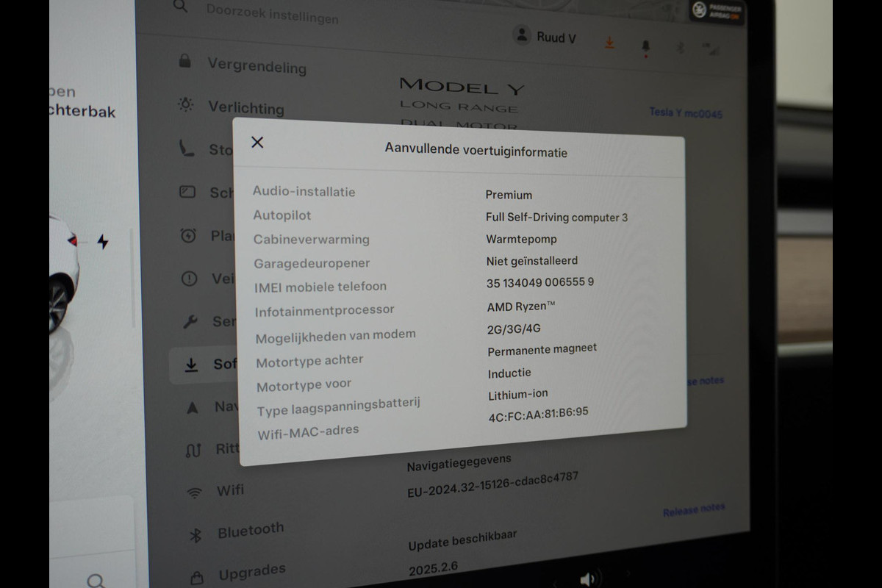Click the value Niet geïnstalleerd
This screenshot has height=588, width=882.
pos(532,260)
